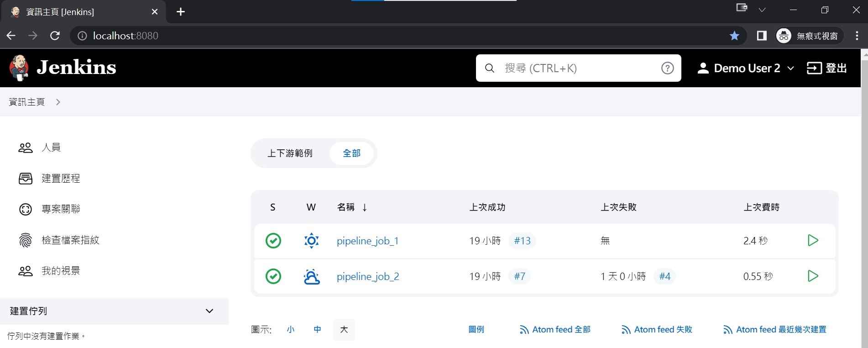
Task: Open the search help question-mark icon
Action: pyautogui.click(x=667, y=68)
